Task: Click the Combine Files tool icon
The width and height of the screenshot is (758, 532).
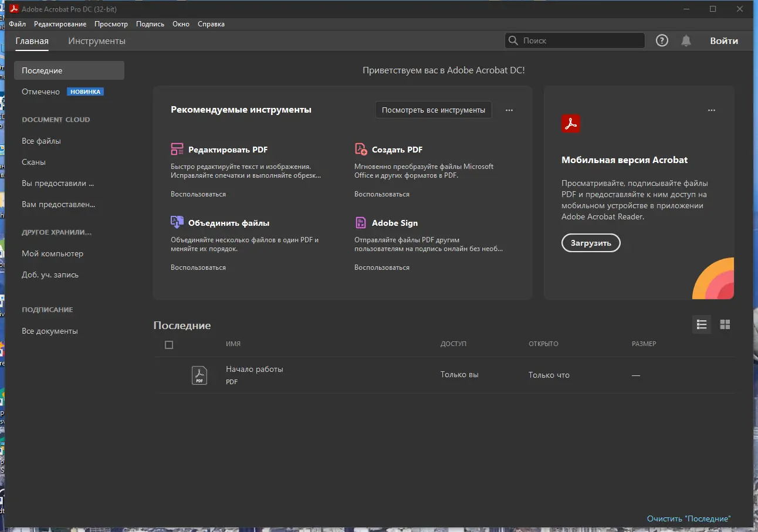Action: [x=177, y=222]
